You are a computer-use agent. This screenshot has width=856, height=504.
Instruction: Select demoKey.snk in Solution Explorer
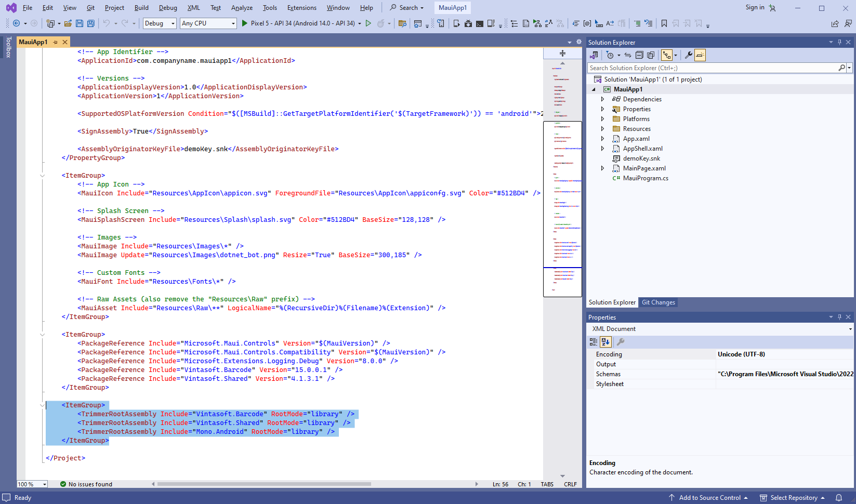pos(641,158)
